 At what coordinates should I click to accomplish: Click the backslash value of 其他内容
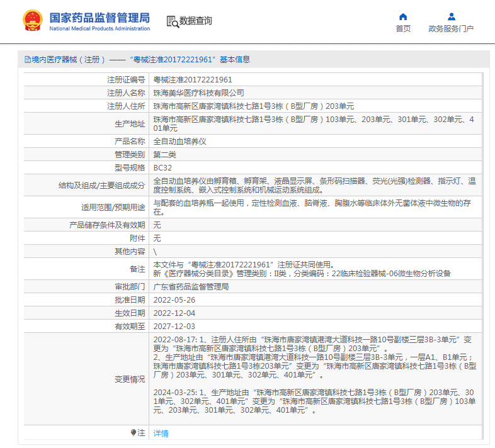(x=155, y=252)
